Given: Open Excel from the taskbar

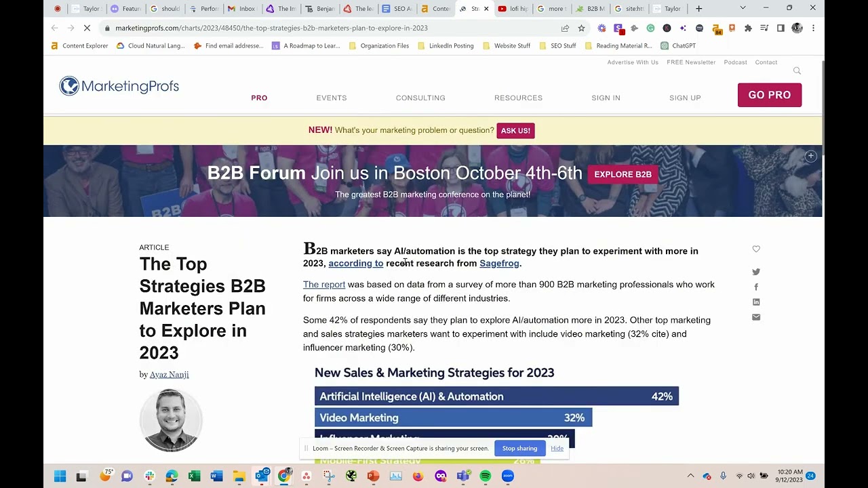Looking at the screenshot, I should [194, 476].
